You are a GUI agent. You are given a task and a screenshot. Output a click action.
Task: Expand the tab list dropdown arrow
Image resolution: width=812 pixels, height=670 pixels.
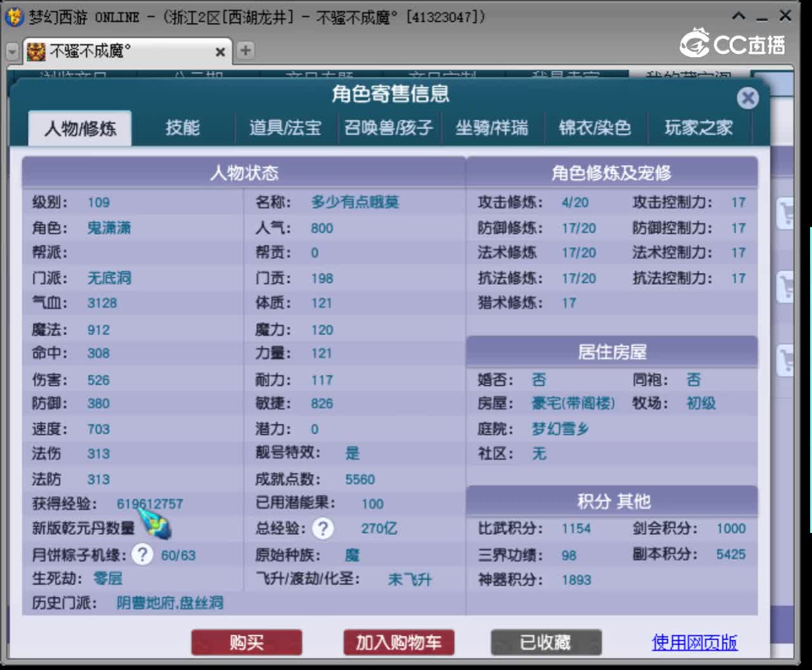click(x=12, y=51)
